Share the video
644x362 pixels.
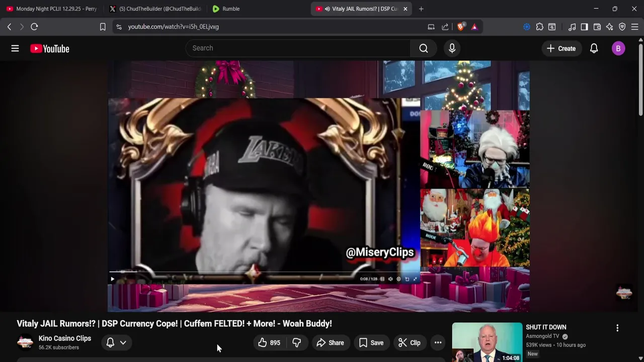tap(330, 343)
